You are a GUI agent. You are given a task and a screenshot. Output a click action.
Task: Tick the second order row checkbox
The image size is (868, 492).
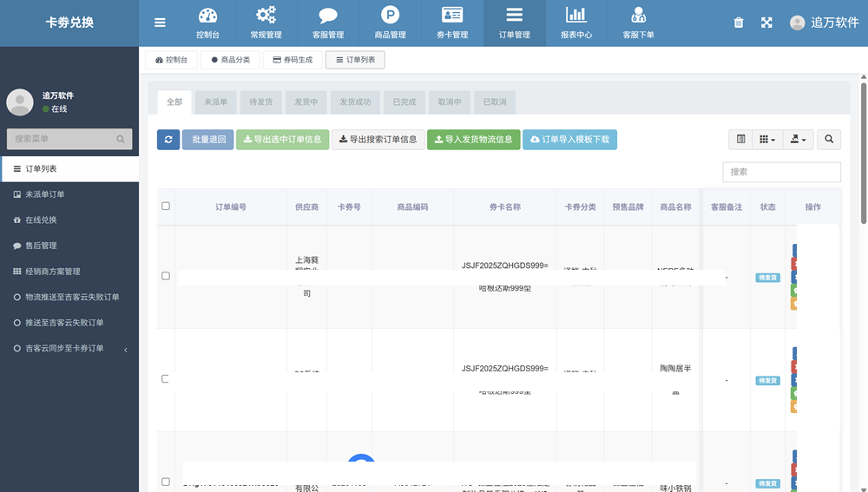166,379
